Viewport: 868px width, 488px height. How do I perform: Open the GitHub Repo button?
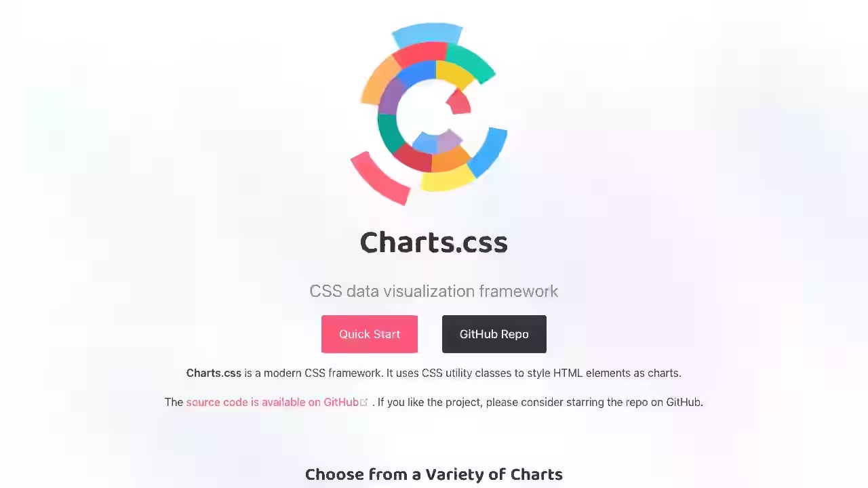click(494, 333)
